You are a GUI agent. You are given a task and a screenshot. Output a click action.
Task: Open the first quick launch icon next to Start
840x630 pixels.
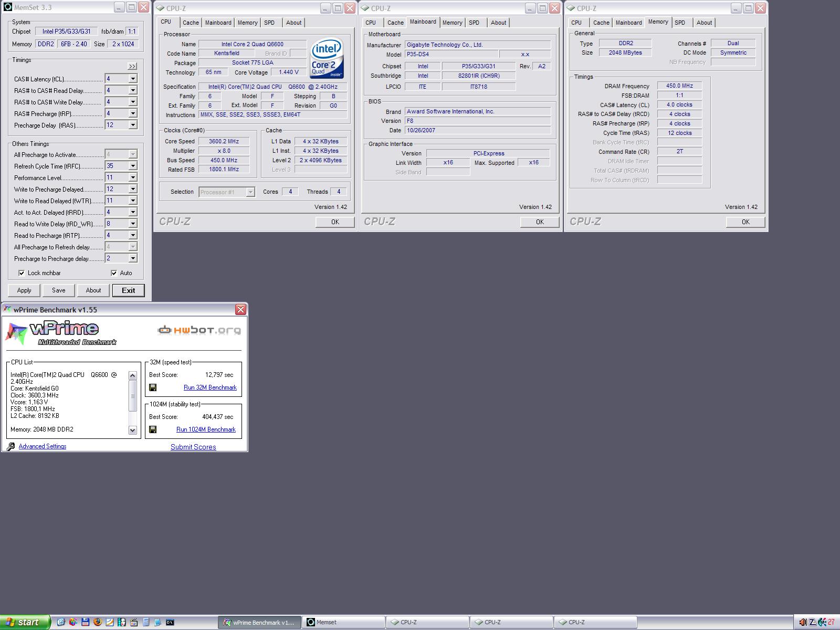click(x=61, y=622)
